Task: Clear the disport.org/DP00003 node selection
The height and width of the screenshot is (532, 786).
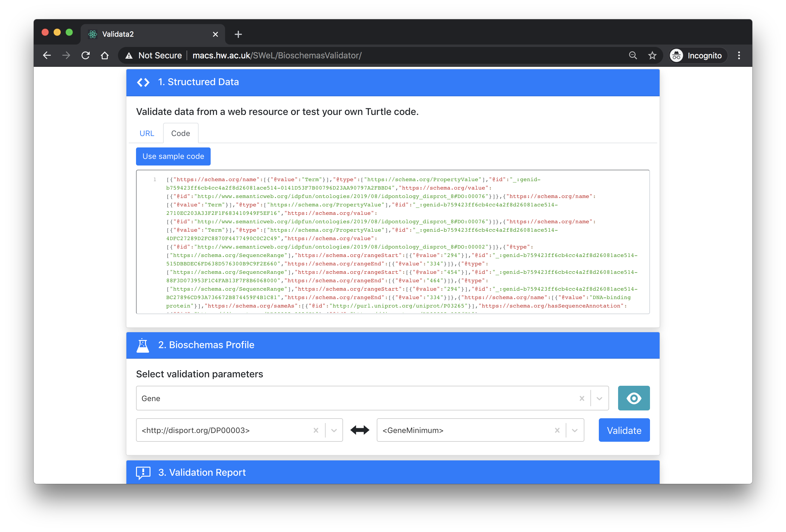Action: pos(316,430)
